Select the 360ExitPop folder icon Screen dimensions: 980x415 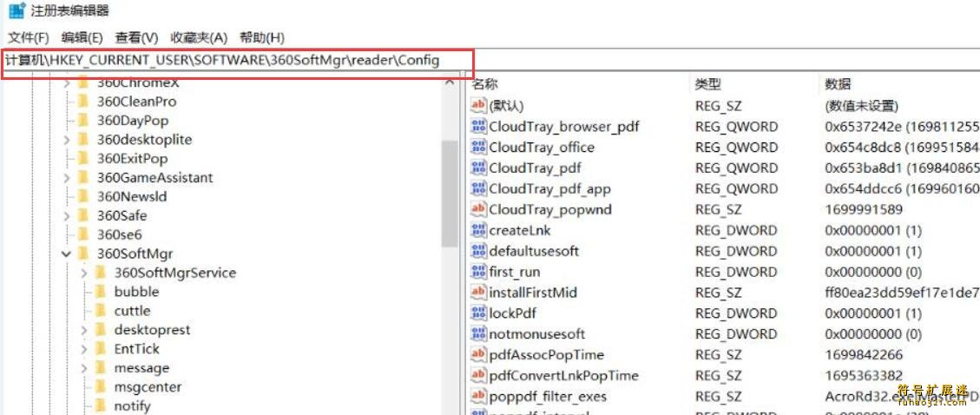coord(83,159)
